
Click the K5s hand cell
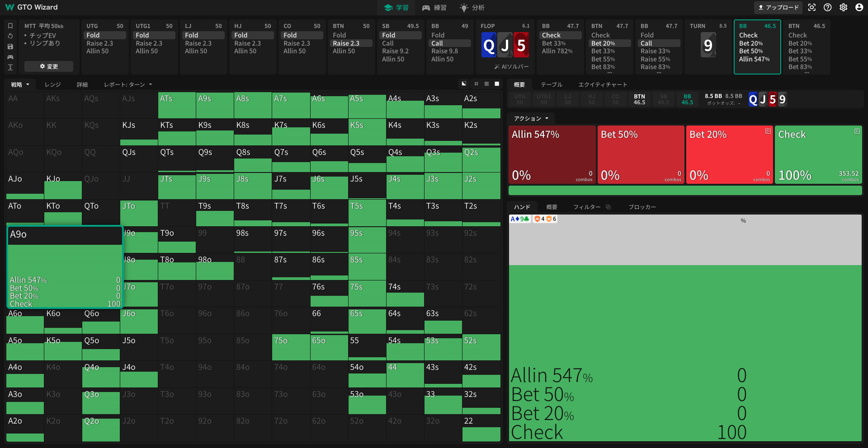coord(367,132)
